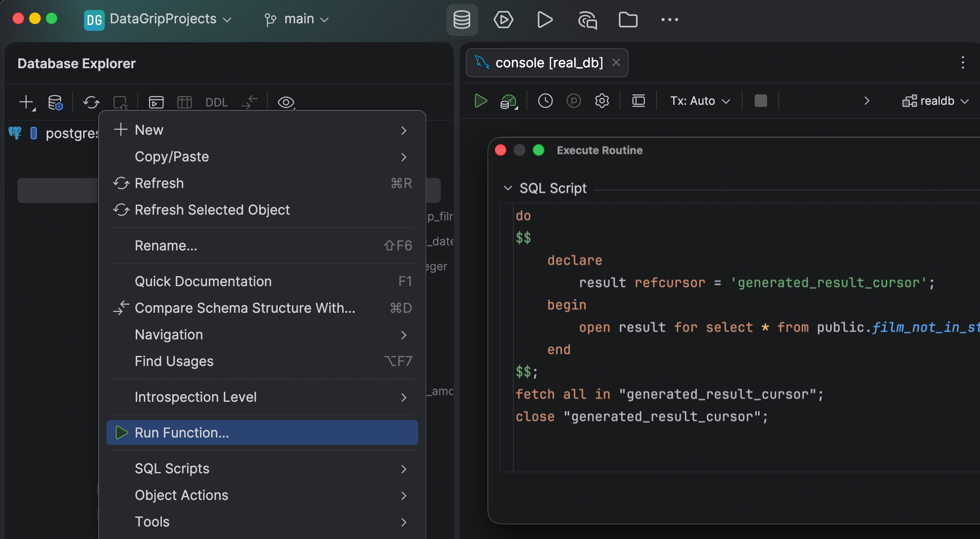980x539 pixels.
Task: Click the 'fetch all in' line
Action: click(669, 394)
